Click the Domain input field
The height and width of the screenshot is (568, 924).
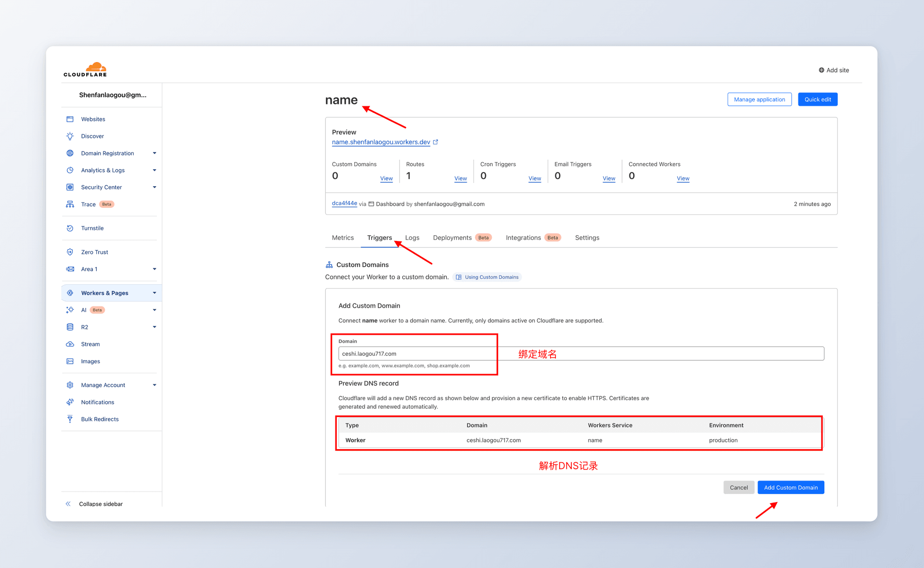point(581,353)
